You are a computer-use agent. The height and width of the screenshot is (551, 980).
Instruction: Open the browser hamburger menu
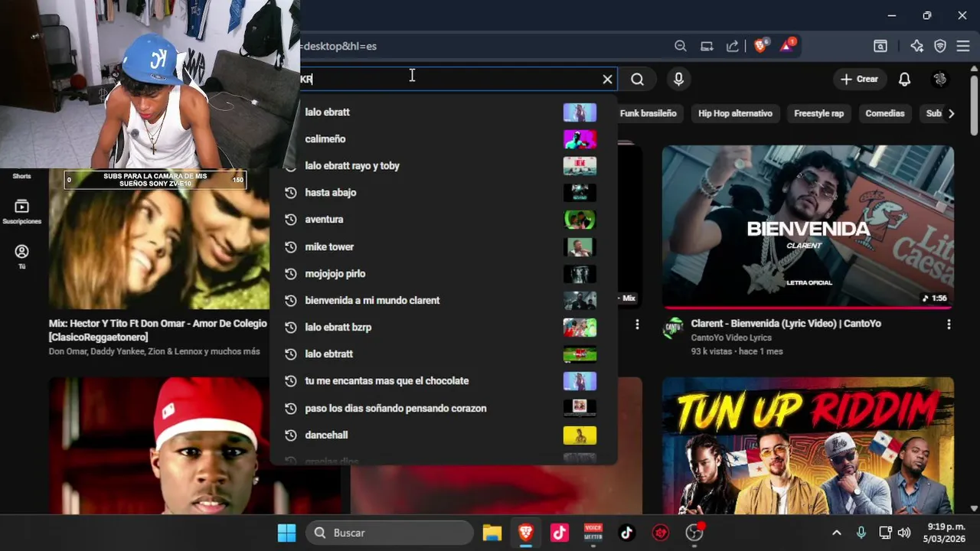[x=963, y=46]
